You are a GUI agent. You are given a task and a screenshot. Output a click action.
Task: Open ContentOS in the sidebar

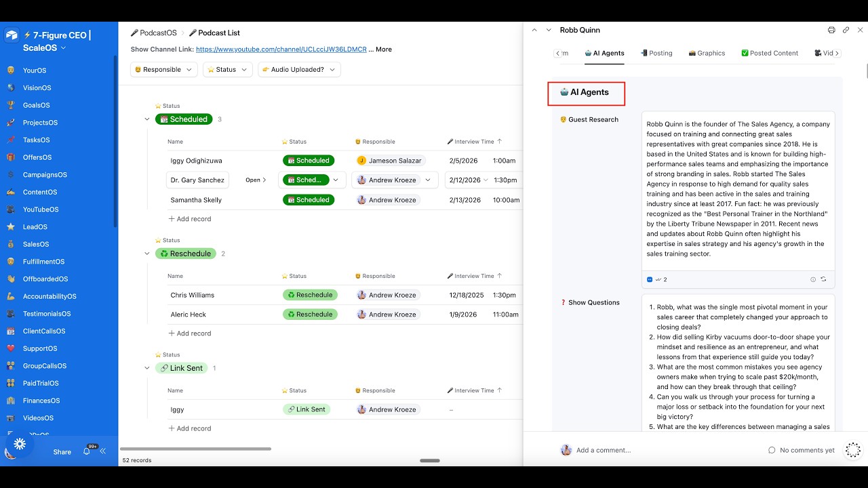coord(40,192)
